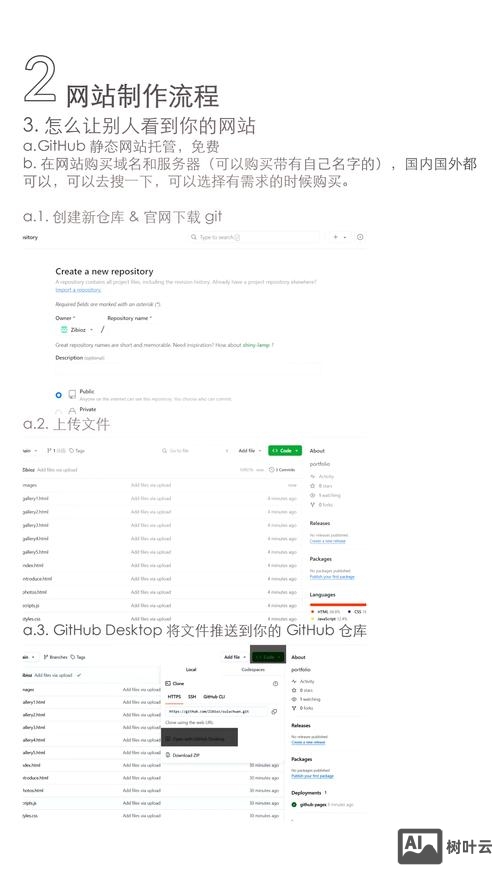
Task: Click the green github-pages success icon
Action: coord(294,805)
